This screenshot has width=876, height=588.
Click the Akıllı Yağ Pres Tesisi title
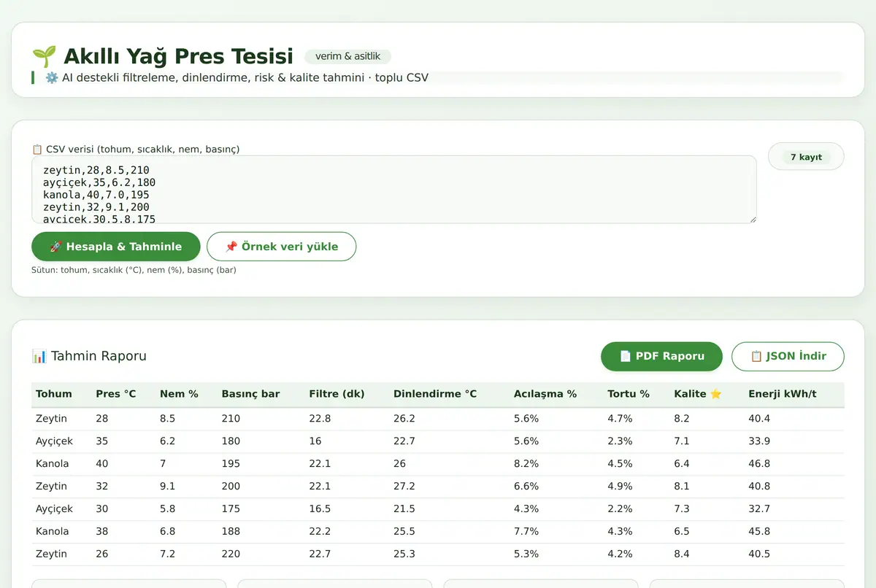pos(178,56)
